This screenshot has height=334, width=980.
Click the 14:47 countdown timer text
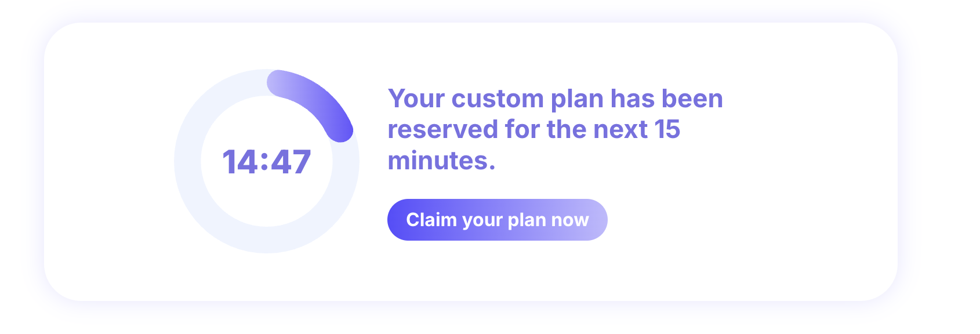266,162
